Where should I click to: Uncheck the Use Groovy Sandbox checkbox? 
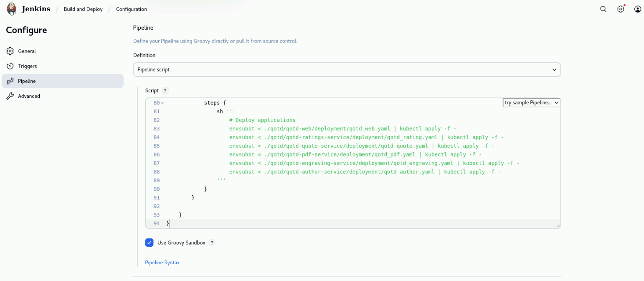[x=150, y=243]
